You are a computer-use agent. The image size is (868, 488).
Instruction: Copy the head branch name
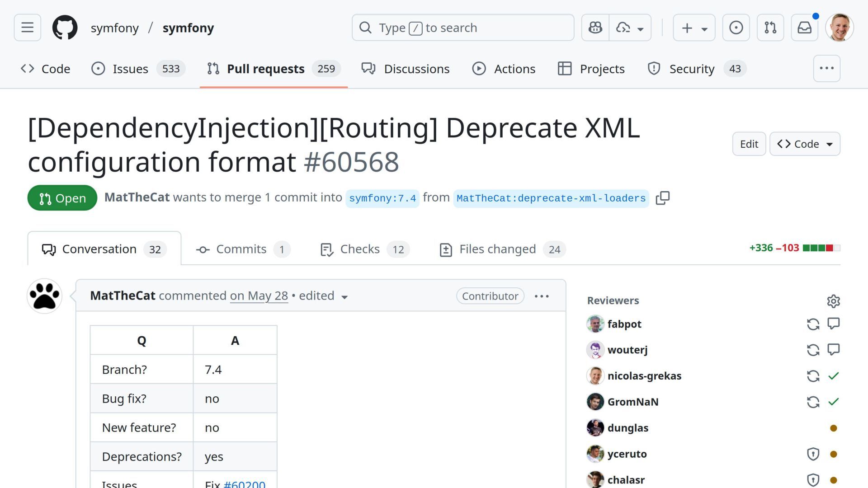662,198
